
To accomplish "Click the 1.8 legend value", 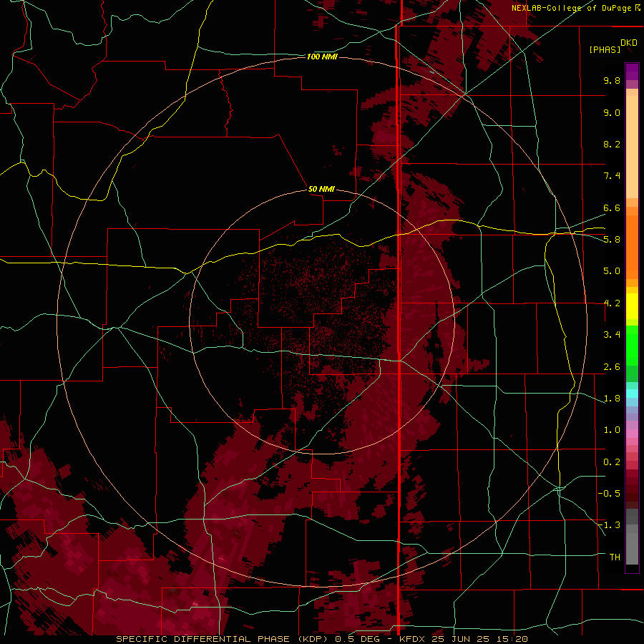I will [x=612, y=399].
